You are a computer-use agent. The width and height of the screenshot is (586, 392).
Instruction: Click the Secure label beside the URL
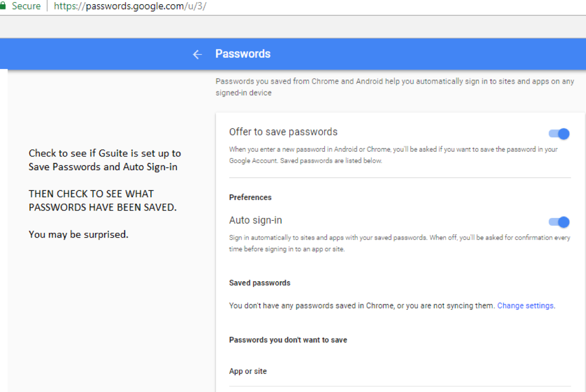[x=26, y=6]
